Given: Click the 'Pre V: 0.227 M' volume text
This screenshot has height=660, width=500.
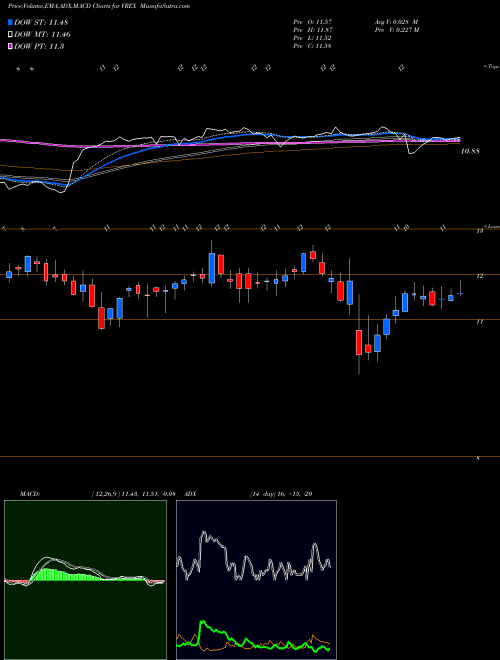Looking at the screenshot, I should [396, 30].
